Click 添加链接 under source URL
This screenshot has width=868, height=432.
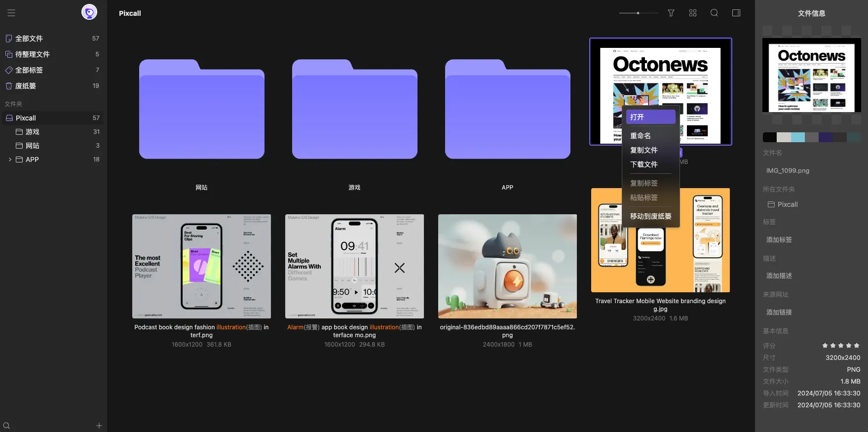[x=779, y=312]
